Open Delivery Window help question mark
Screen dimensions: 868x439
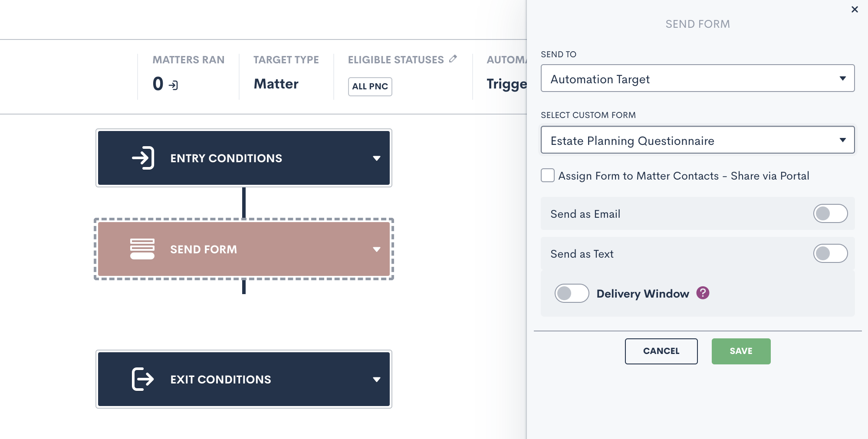[x=703, y=293]
